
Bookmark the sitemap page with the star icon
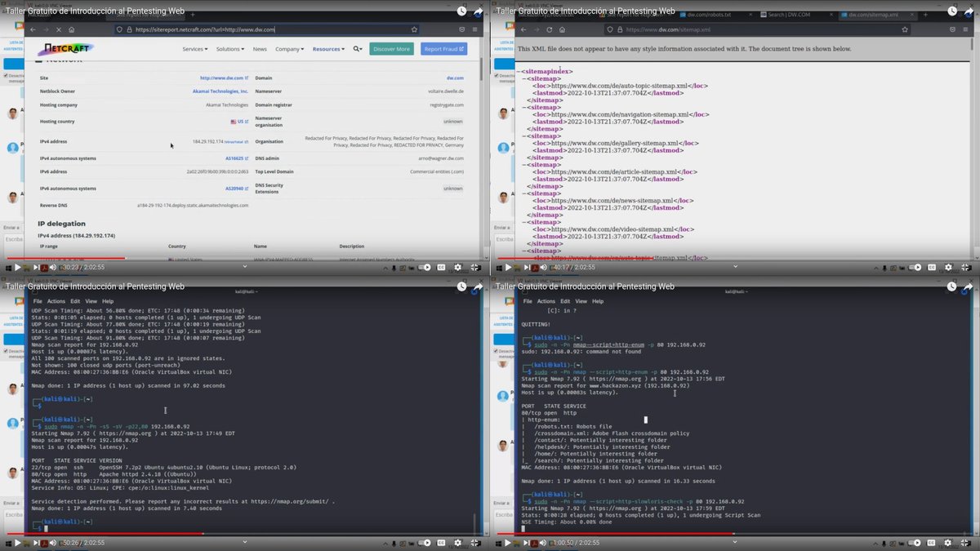[905, 28]
